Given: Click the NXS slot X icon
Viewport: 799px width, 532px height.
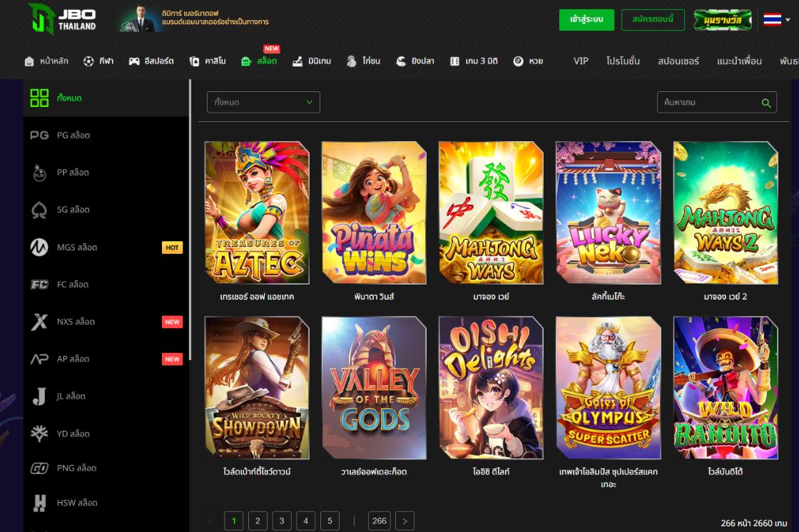Looking at the screenshot, I should click(x=39, y=322).
